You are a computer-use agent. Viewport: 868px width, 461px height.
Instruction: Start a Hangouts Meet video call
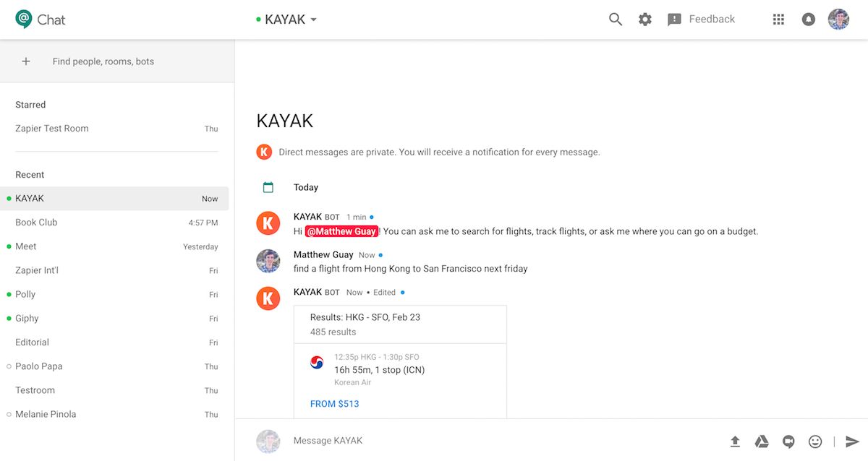click(788, 441)
